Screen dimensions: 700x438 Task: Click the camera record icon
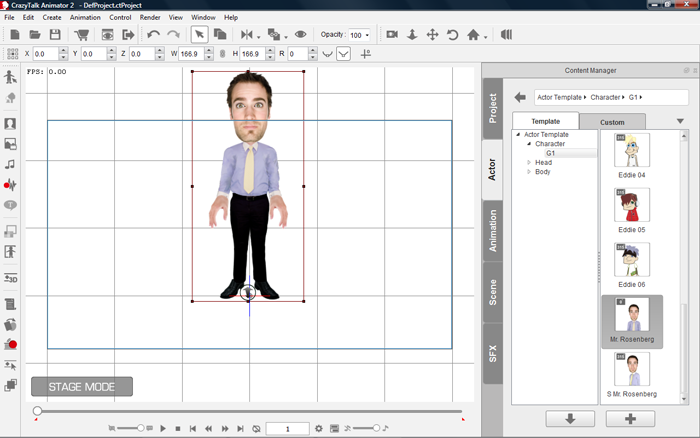[x=392, y=35]
